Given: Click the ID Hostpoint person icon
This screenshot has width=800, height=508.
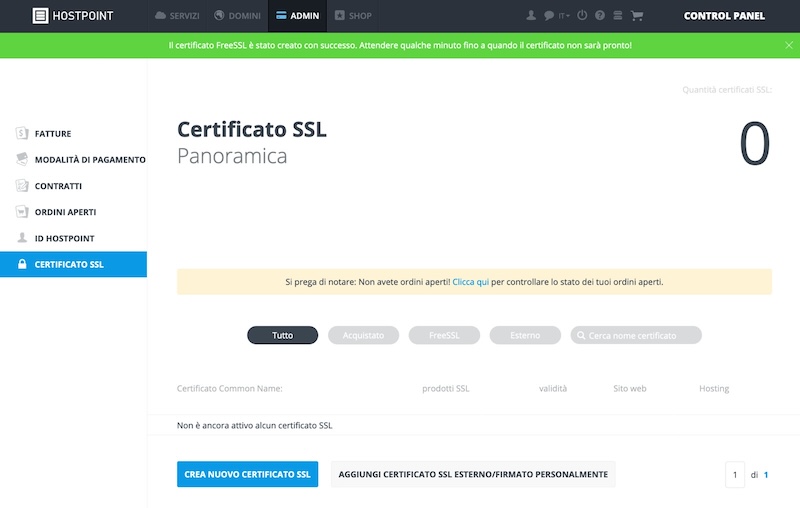Looking at the screenshot, I should coord(22,238).
